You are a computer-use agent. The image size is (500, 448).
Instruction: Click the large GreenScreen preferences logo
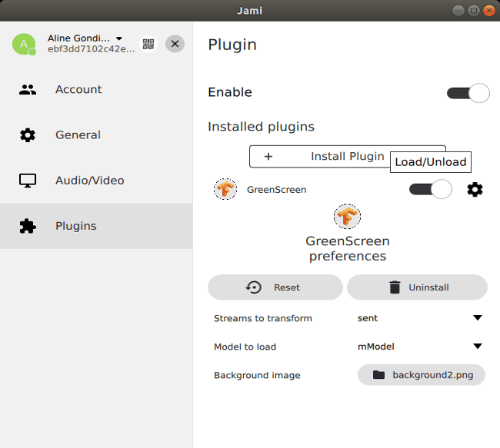click(348, 217)
